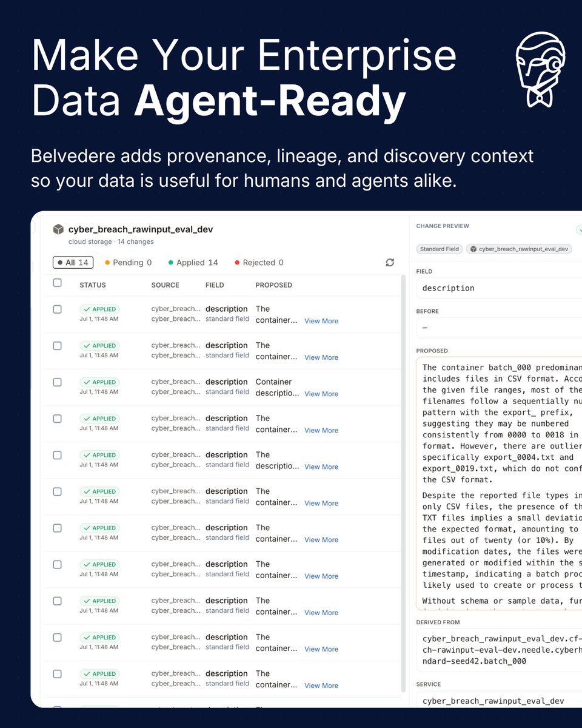This screenshot has height=728, width=582.
Task: Click the CHANGE PREVIEW heading
Action: click(x=443, y=226)
